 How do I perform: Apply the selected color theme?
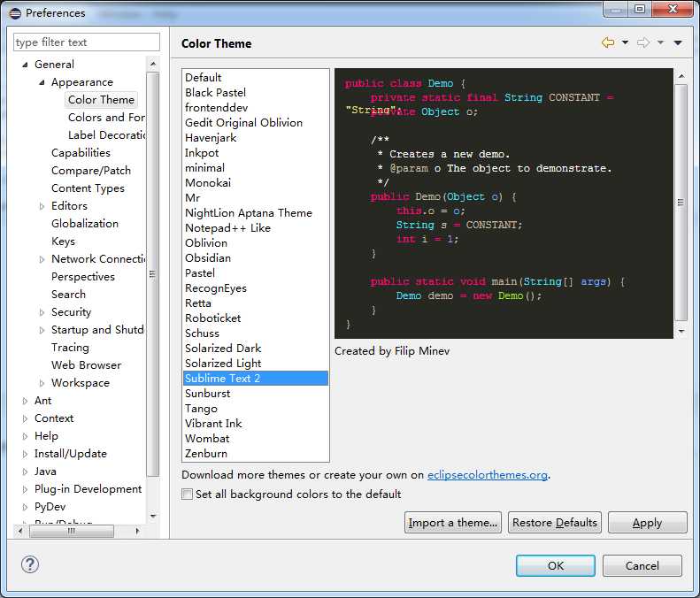click(x=647, y=523)
